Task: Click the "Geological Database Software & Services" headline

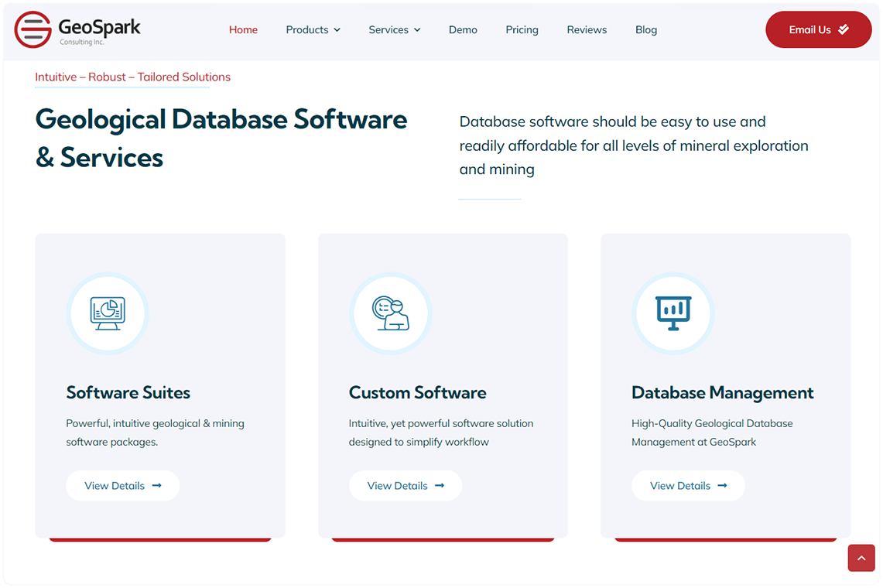Action: 221,138
